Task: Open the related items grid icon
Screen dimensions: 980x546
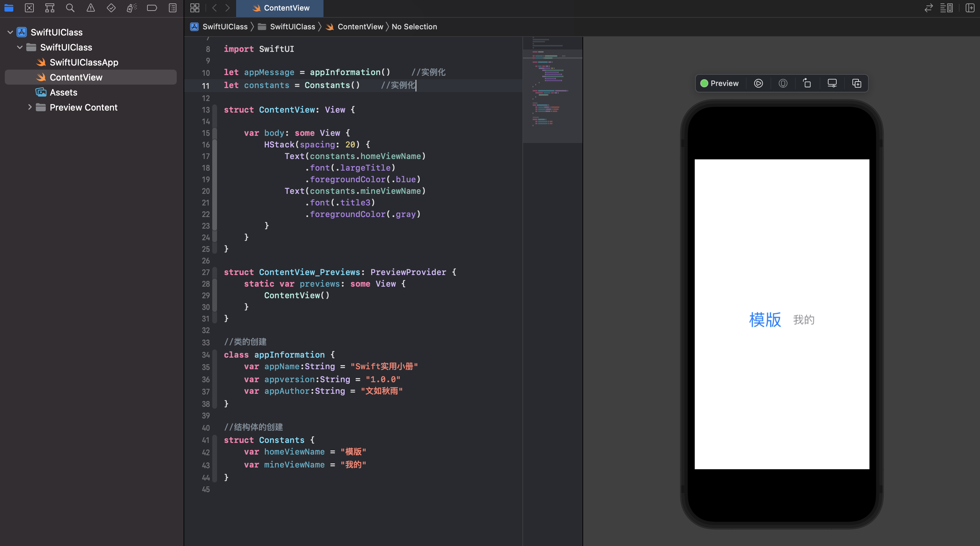Action: pos(195,8)
